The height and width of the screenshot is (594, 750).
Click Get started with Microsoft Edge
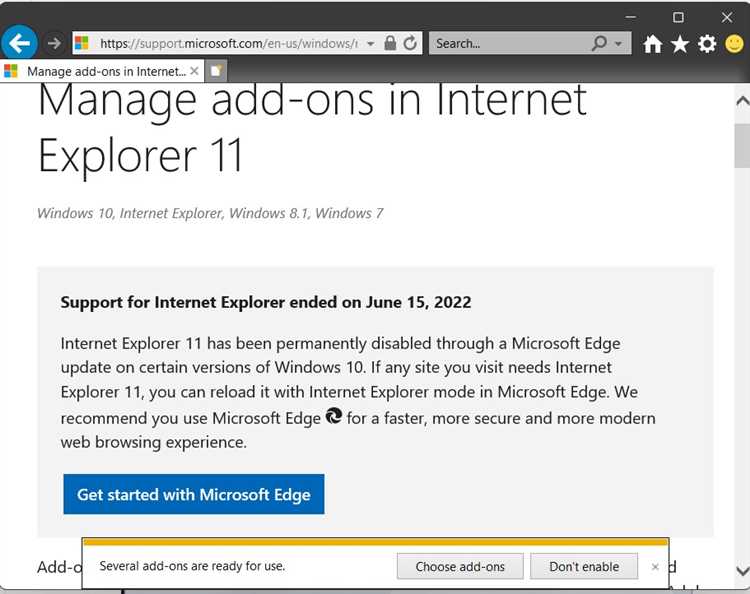pos(194,494)
